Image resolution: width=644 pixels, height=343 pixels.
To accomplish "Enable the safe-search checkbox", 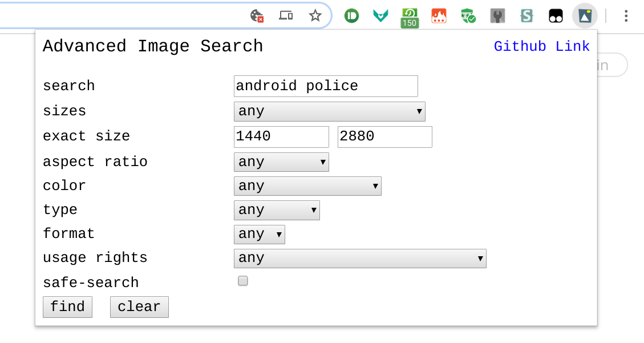I will pos(243,281).
